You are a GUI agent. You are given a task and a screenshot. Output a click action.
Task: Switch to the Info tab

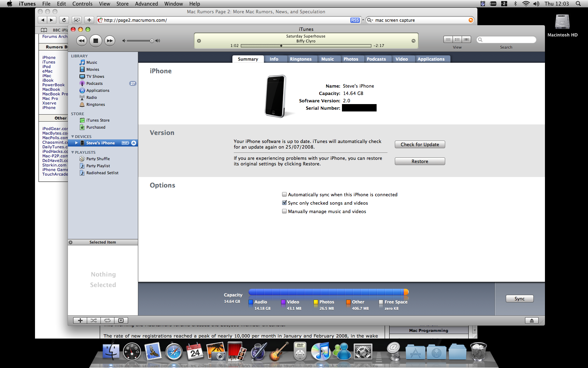tap(274, 59)
